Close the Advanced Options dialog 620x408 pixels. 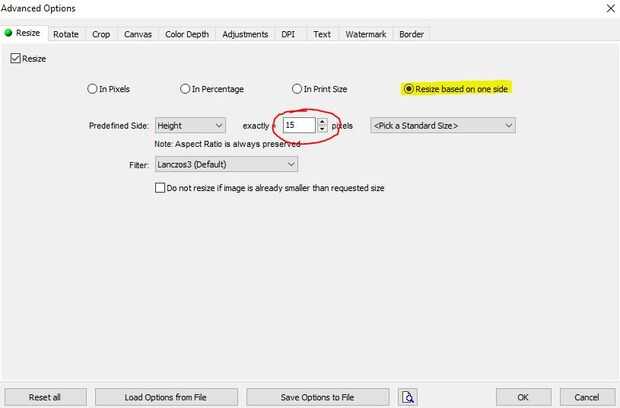tap(610, 8)
